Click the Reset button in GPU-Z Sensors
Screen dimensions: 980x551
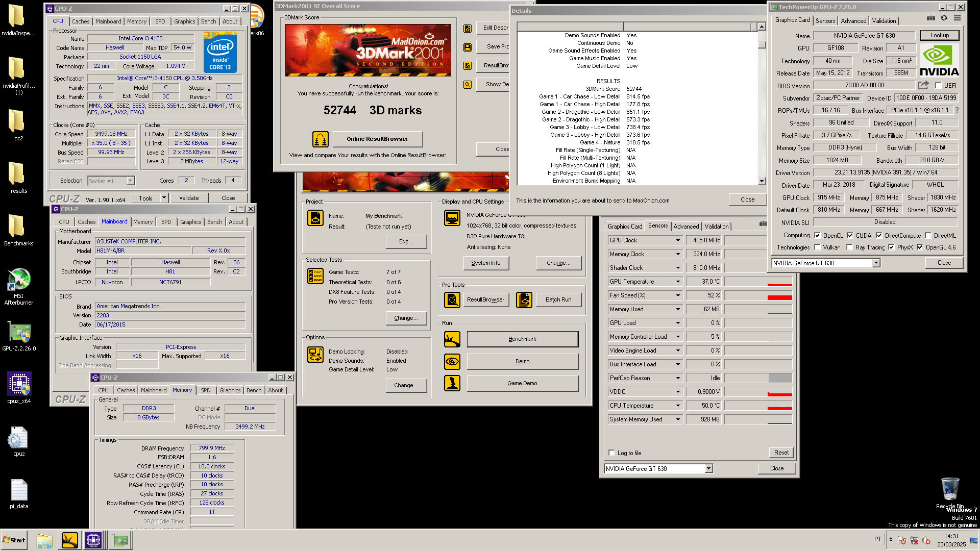click(x=781, y=453)
